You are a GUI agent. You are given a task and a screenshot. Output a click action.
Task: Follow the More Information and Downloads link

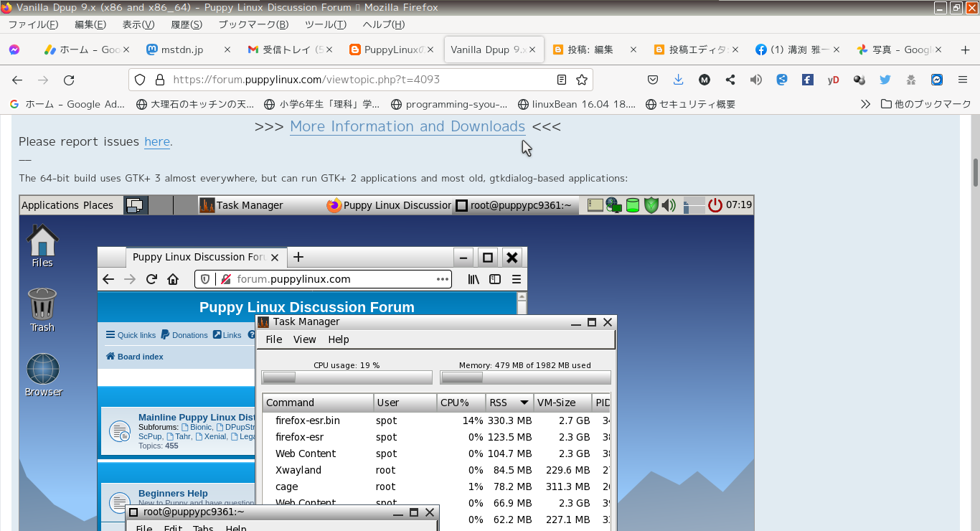(407, 126)
